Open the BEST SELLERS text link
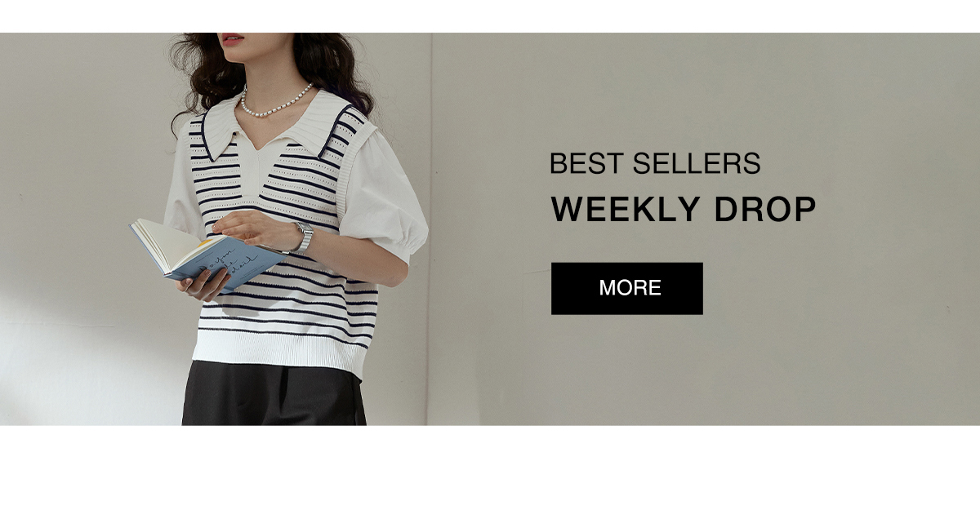The image size is (980, 519). point(655,163)
